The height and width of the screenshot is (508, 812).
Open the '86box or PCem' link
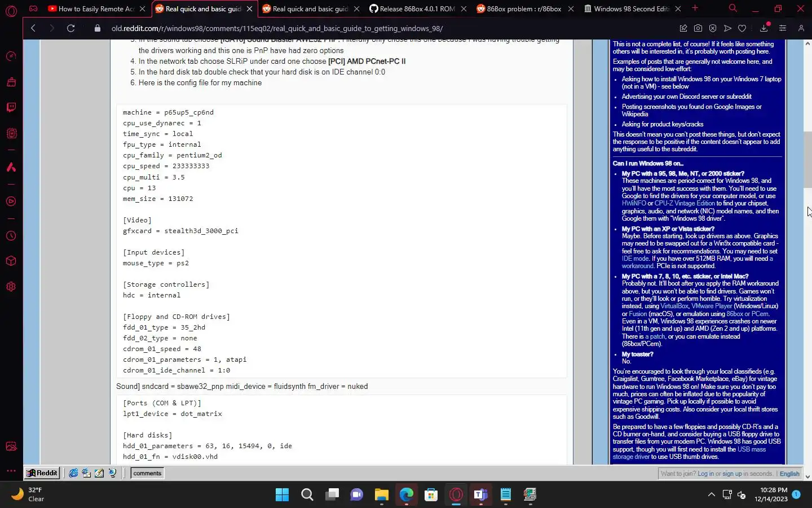[748, 314]
